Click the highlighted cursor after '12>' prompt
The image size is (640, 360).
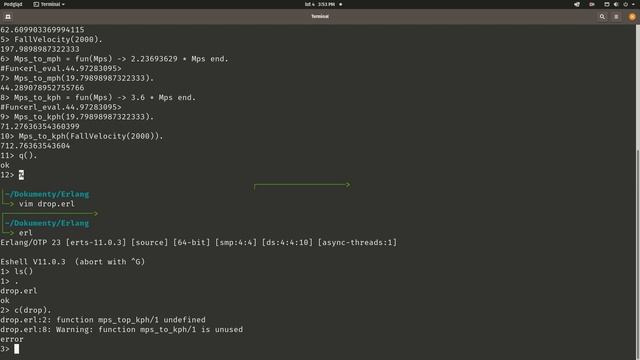tap(21, 175)
